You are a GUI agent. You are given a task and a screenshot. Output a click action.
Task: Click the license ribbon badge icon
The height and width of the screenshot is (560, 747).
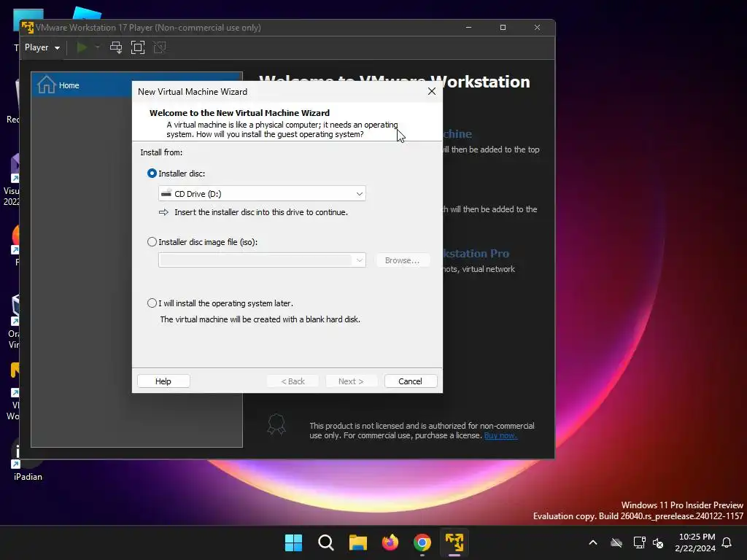pos(276,424)
